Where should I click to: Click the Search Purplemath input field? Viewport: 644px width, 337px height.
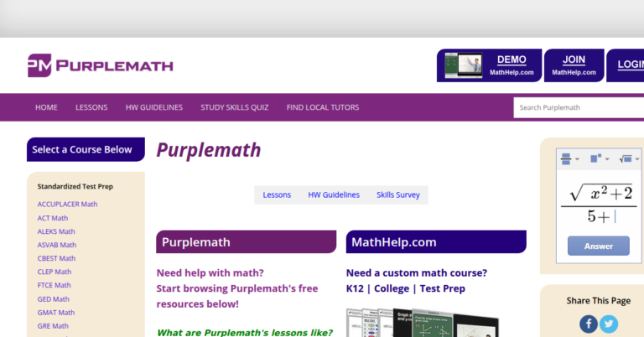(579, 107)
